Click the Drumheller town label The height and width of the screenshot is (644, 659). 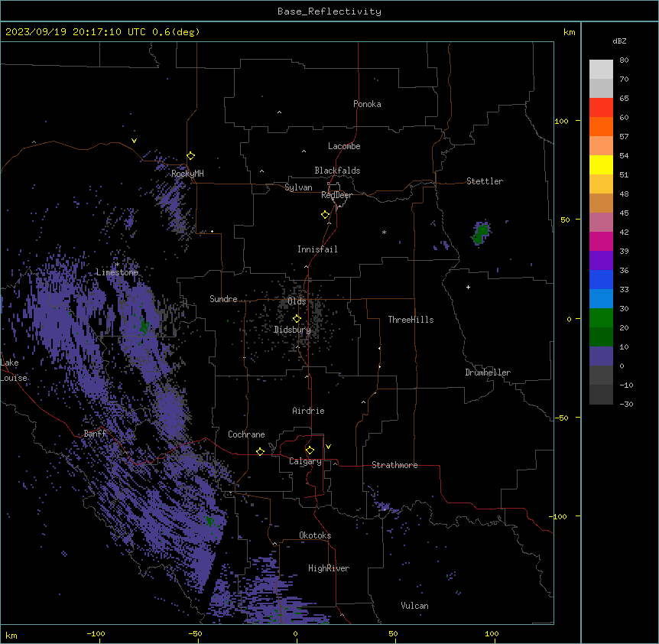pos(488,372)
